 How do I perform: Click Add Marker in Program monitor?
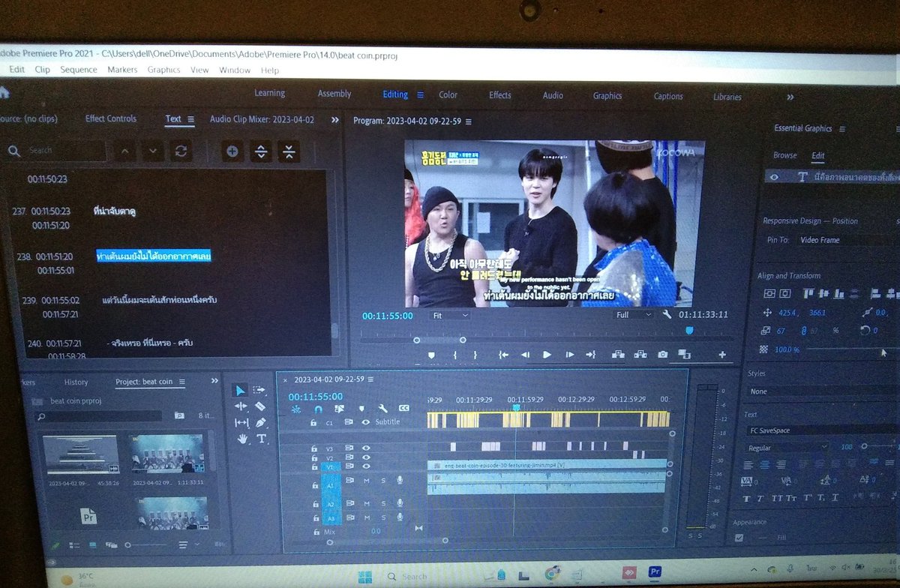point(431,355)
